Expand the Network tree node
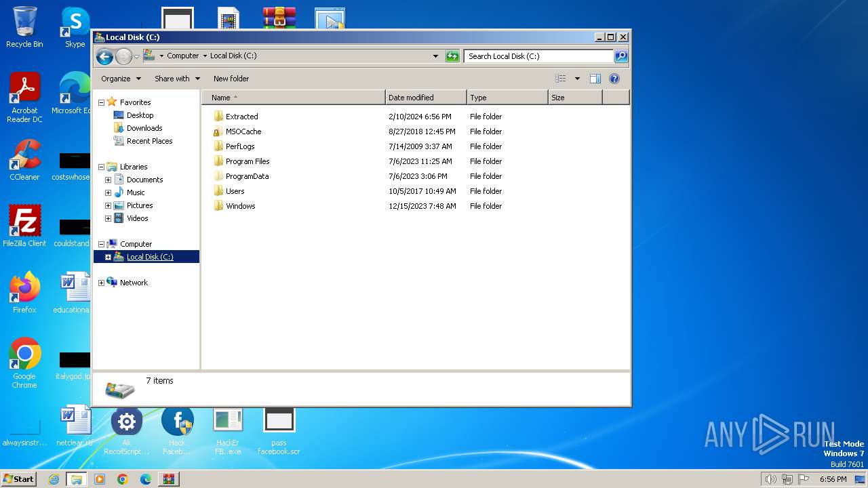The width and height of the screenshot is (868, 488). (x=102, y=283)
